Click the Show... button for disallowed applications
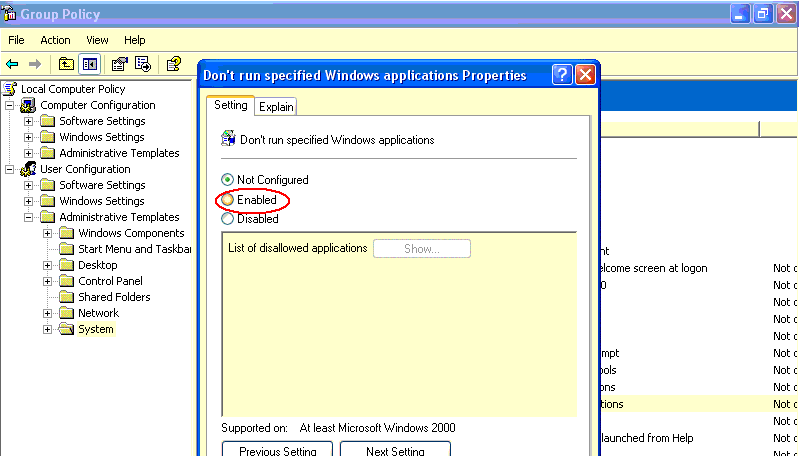 (x=422, y=249)
